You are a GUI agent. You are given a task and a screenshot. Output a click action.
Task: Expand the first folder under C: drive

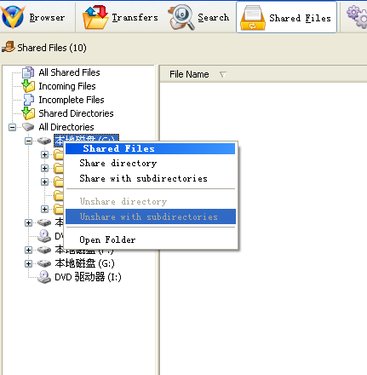(45, 155)
